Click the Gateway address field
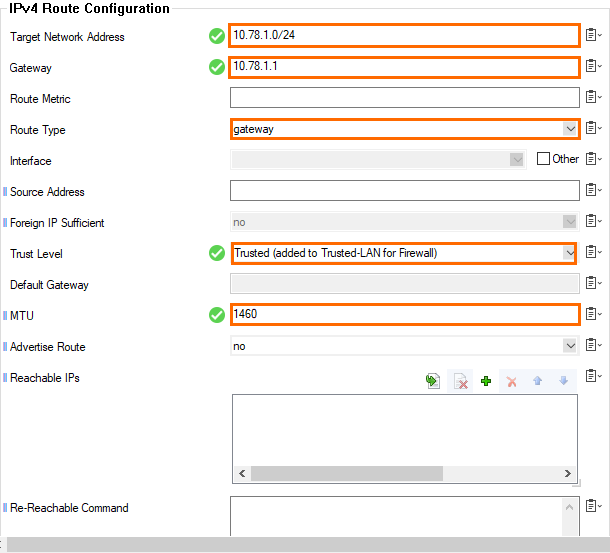 404,67
